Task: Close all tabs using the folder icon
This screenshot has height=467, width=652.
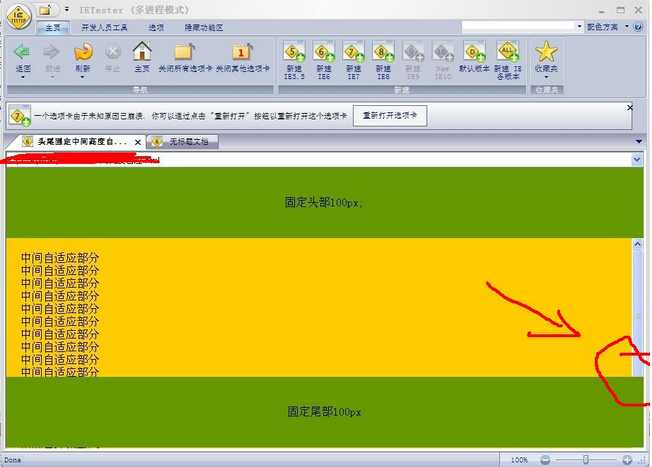Action: click(x=185, y=52)
